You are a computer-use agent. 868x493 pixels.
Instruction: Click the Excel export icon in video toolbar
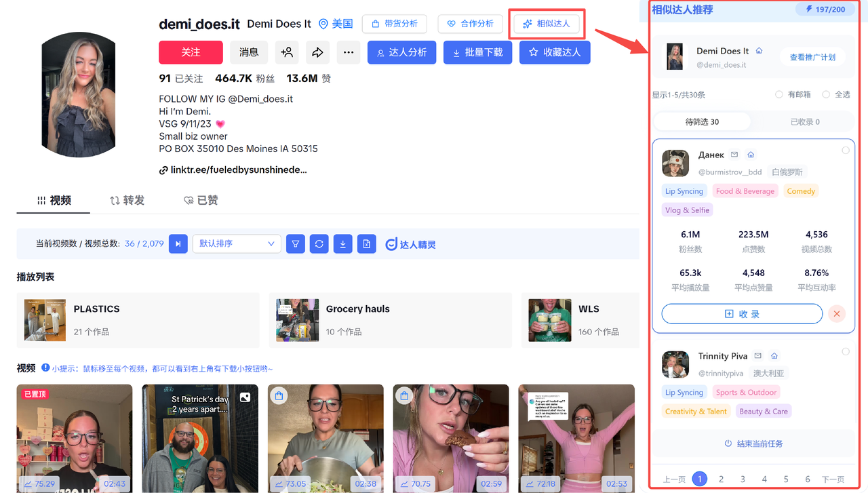point(366,244)
